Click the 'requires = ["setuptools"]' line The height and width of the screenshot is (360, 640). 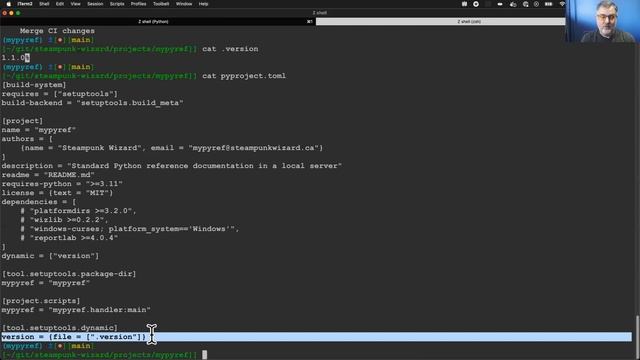click(60, 94)
